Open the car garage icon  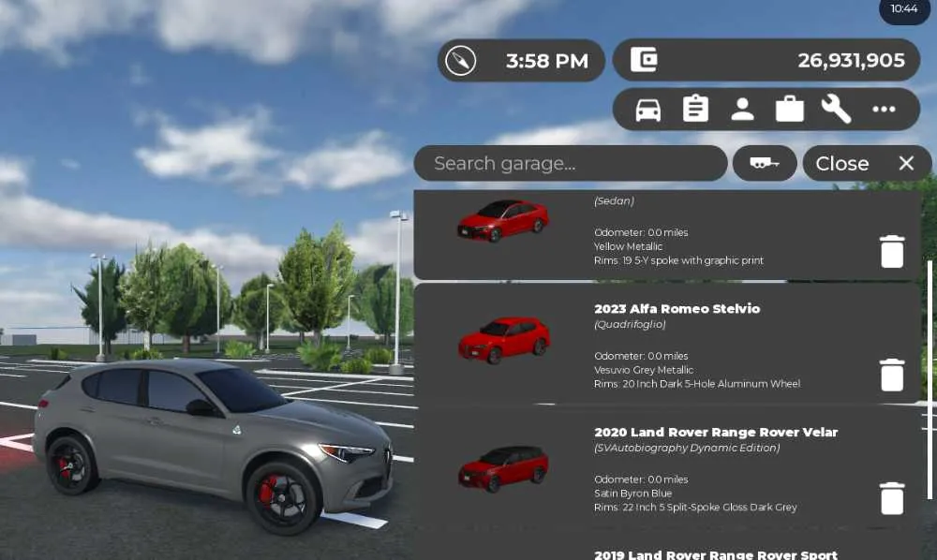coord(648,110)
